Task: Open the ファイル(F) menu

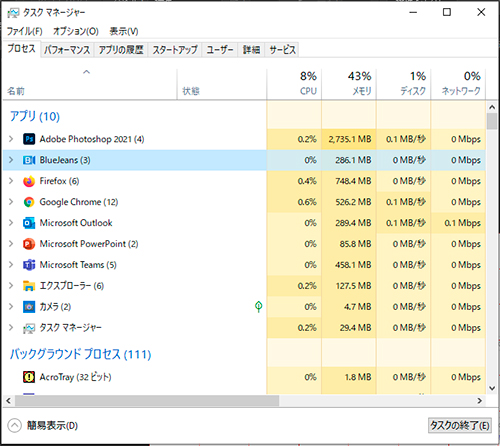Action: coord(25,31)
